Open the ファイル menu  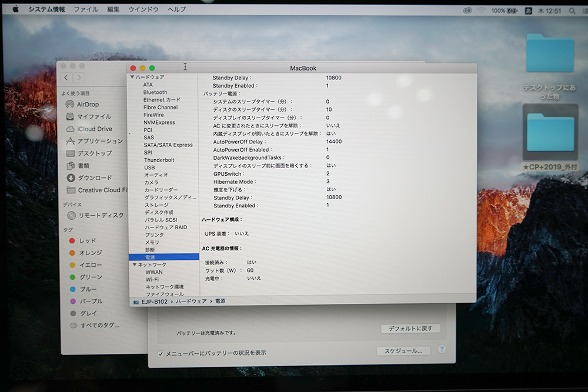[x=85, y=9]
